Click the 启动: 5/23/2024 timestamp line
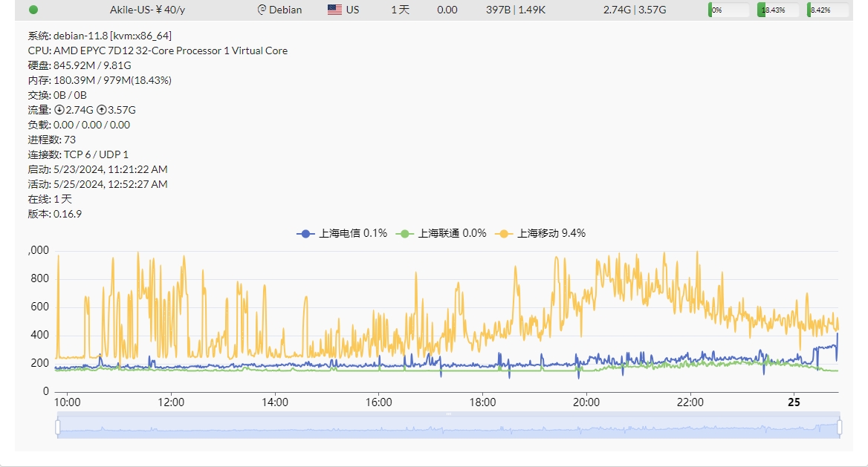Viewport: 868px width, 467px height. click(97, 170)
